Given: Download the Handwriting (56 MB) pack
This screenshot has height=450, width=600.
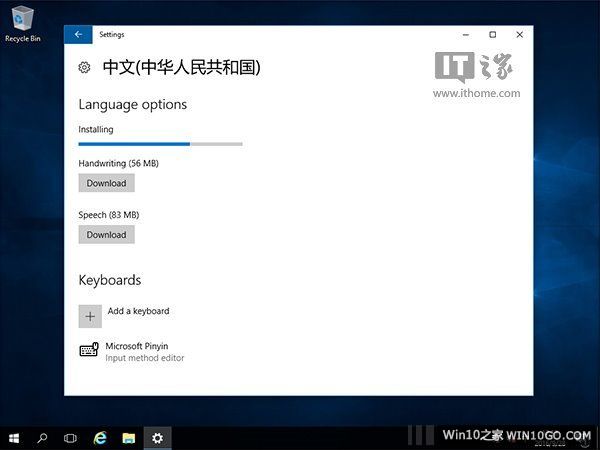Looking at the screenshot, I should pos(106,183).
